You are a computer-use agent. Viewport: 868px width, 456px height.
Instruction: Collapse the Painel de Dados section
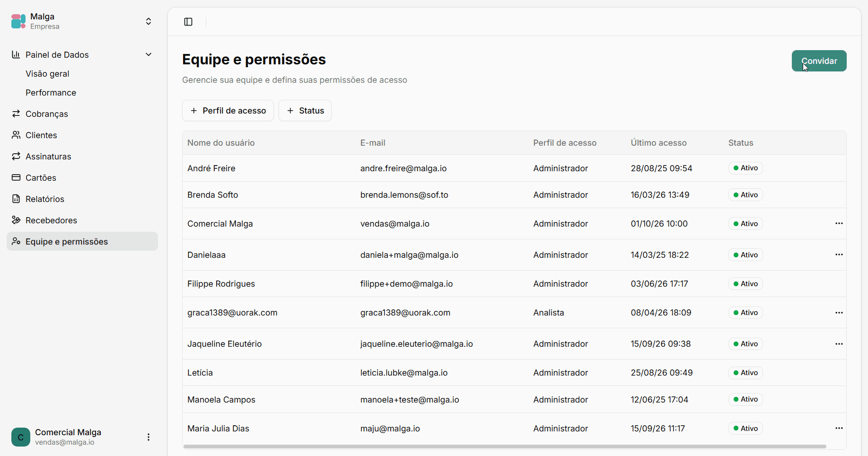click(149, 54)
